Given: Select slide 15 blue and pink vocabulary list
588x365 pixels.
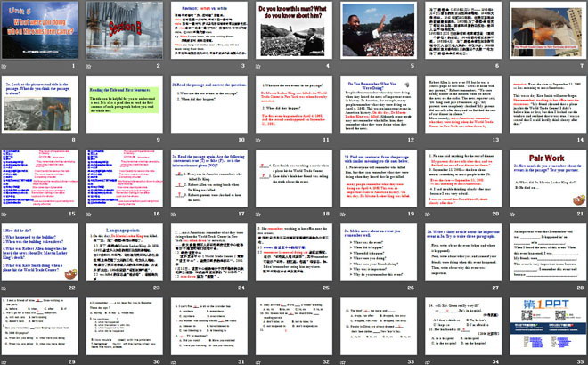Looking at the screenshot, I should click(40, 178).
